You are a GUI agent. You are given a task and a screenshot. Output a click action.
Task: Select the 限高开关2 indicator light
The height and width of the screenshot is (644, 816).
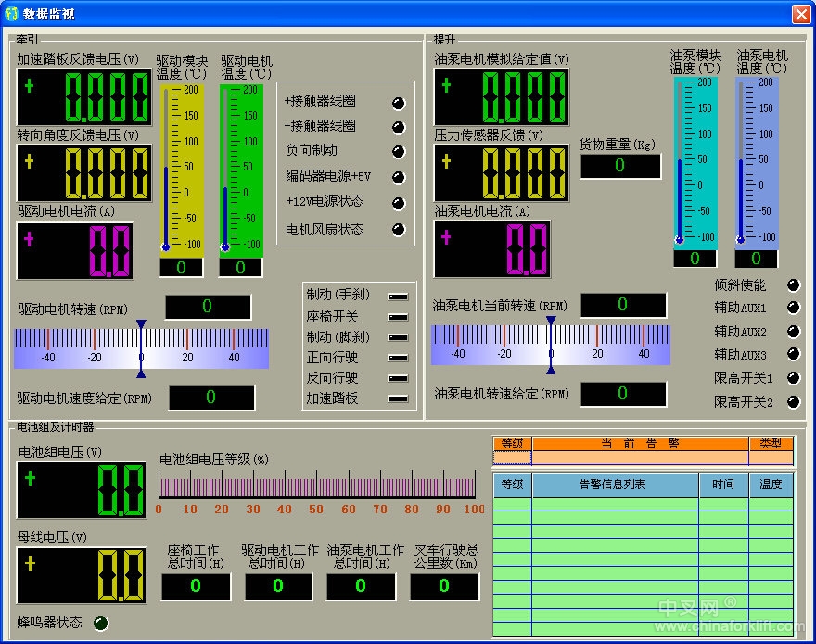(794, 401)
